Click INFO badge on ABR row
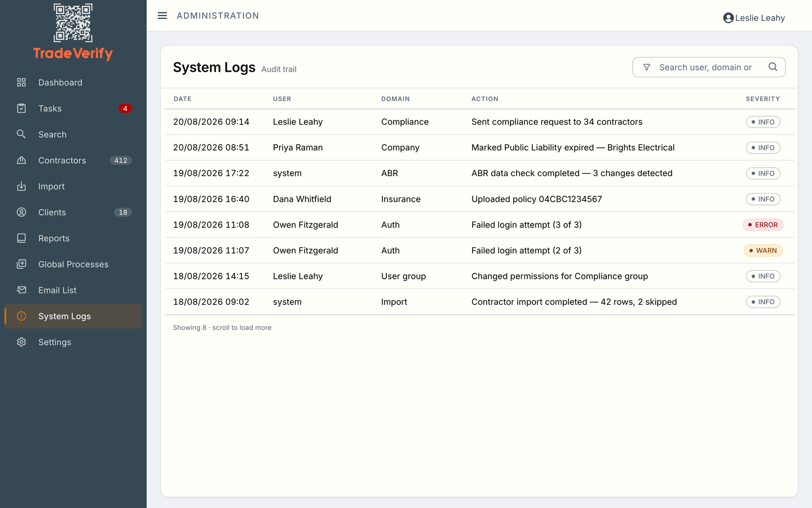Viewport: 812px width, 508px height. pos(763,173)
